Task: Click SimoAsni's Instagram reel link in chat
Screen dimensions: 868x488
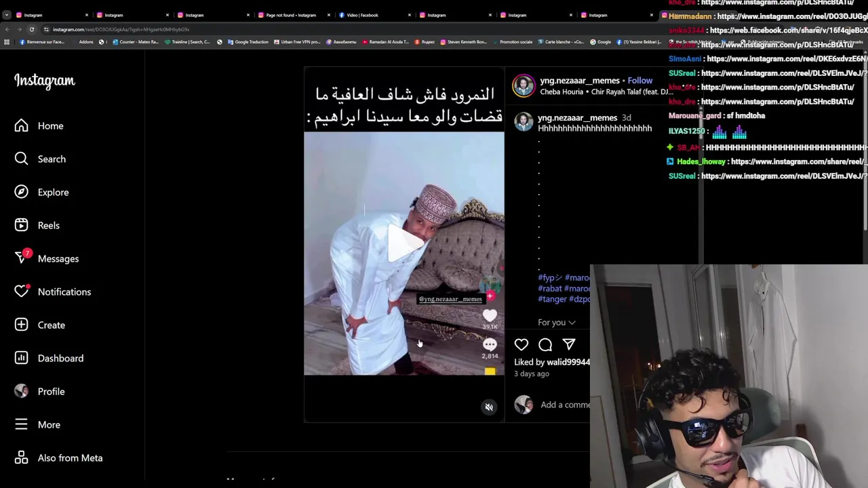Action: pyautogui.click(x=787, y=59)
